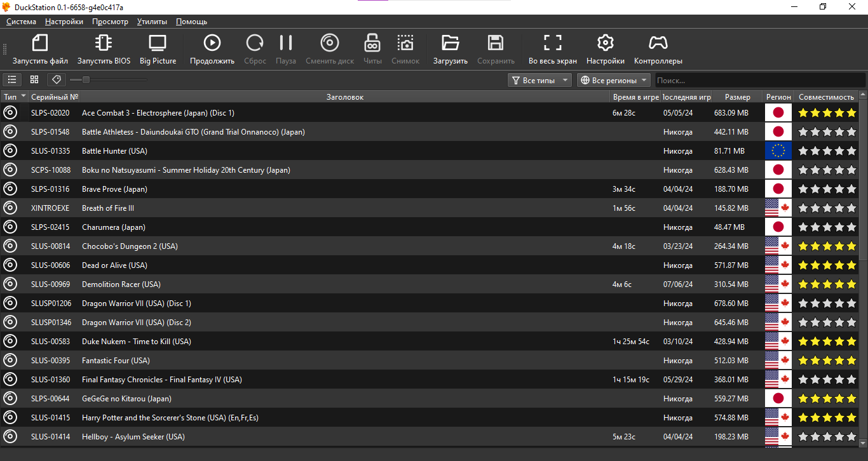Sort by the Заголовок column header
This screenshot has width=868, height=461.
coord(345,97)
